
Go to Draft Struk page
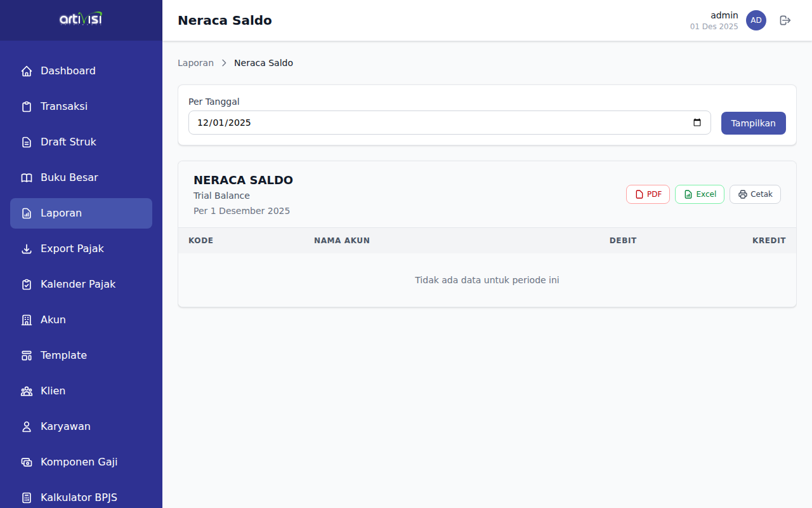click(x=69, y=142)
